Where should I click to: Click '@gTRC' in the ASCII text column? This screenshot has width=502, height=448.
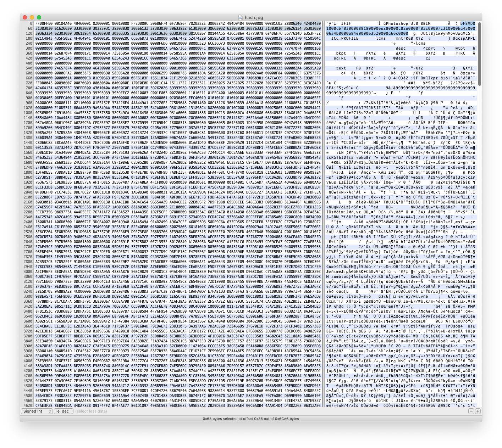tap(340, 58)
